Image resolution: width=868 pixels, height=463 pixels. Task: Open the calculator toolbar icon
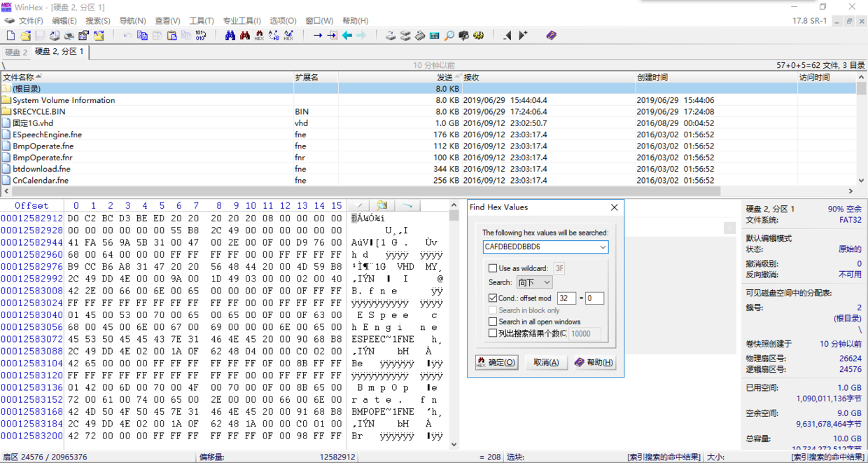point(435,35)
